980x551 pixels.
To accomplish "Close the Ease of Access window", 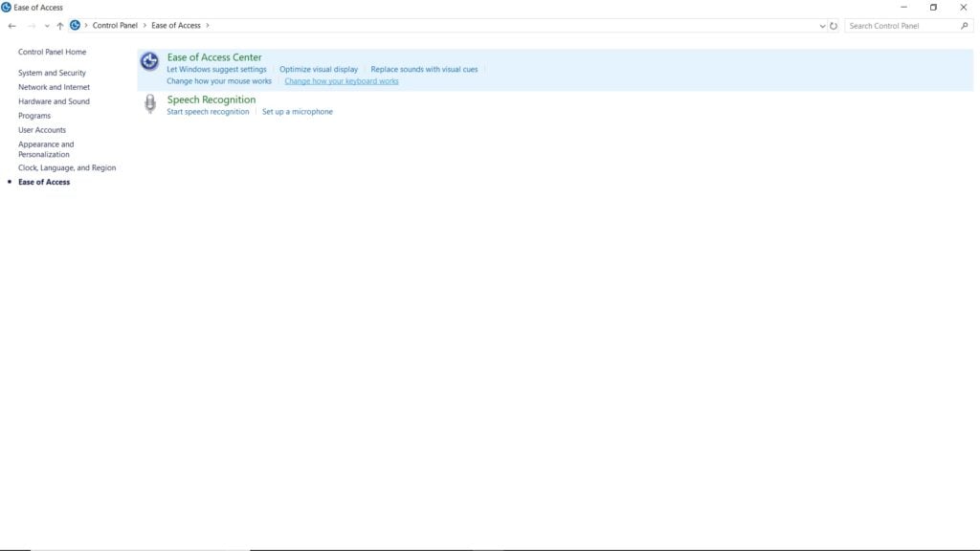I will (963, 8).
